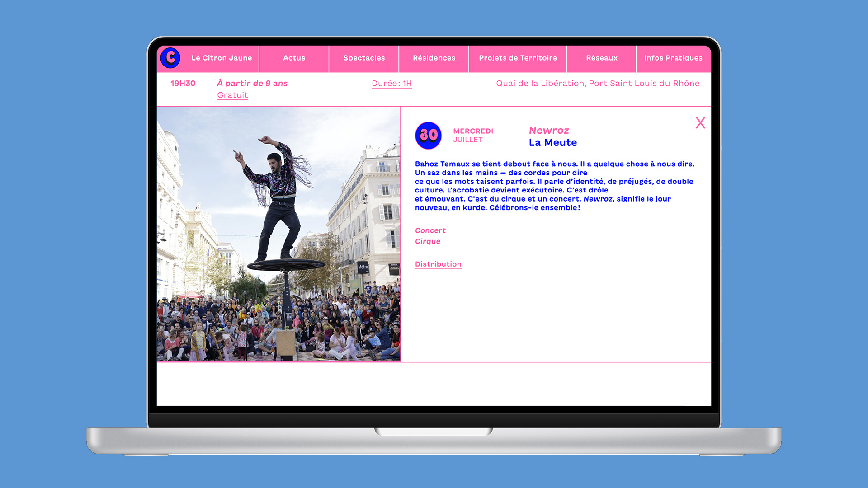Click the acrobat performance photo
The height and width of the screenshot is (488, 868).
pos(278,234)
